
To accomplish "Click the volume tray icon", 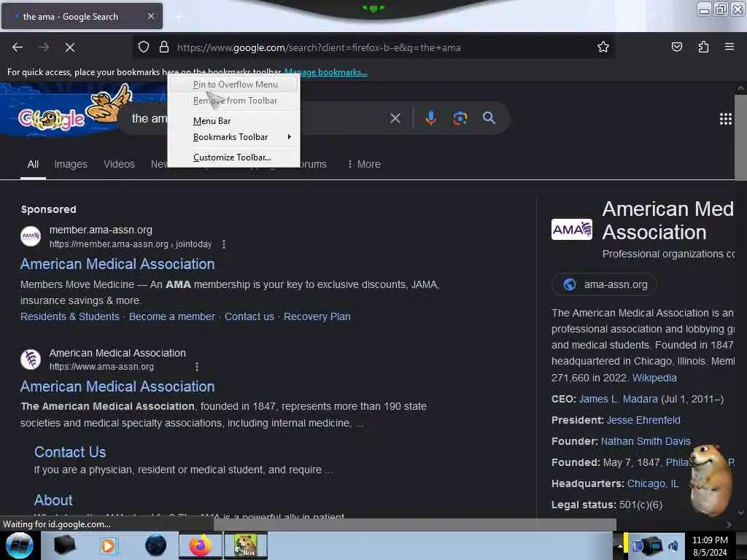I will coord(673,545).
